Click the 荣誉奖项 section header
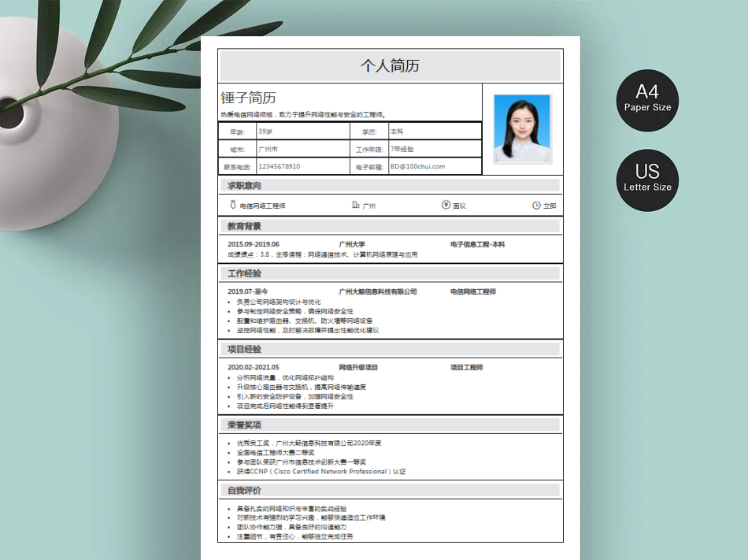 point(391,425)
